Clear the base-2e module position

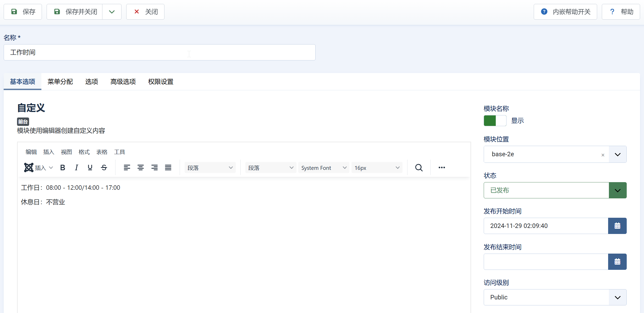[x=603, y=155]
